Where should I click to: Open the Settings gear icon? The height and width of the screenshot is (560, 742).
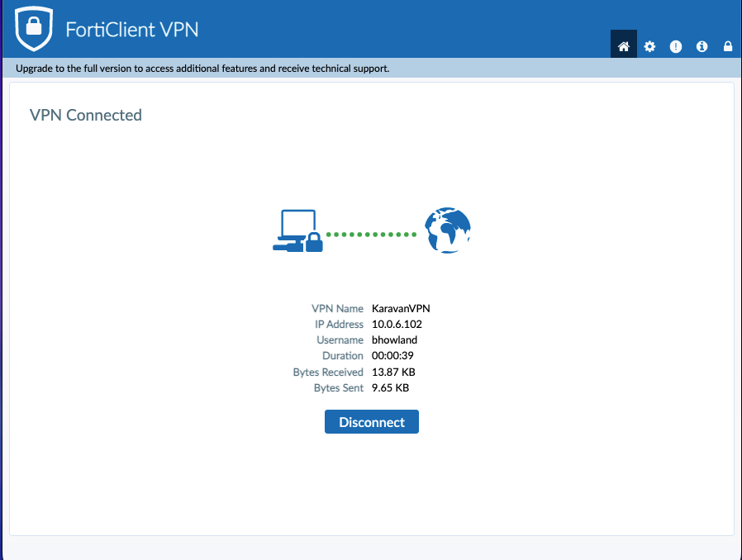(649, 46)
